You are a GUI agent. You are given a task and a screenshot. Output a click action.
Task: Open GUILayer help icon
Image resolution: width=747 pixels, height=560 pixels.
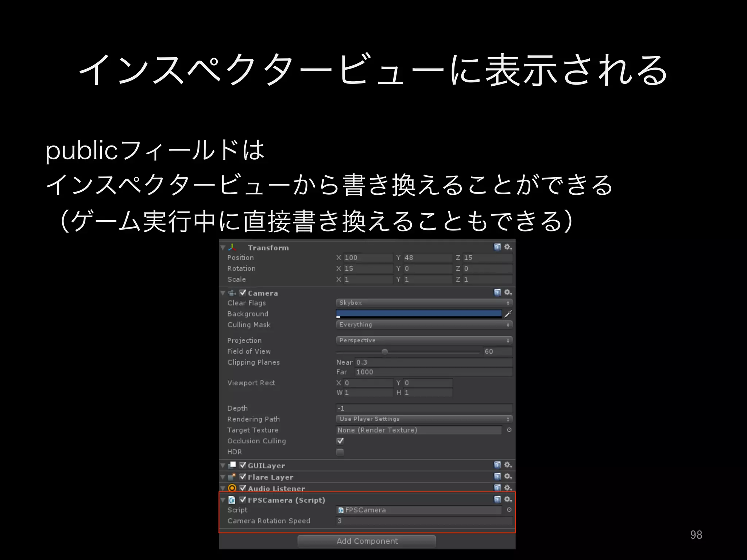[497, 465]
